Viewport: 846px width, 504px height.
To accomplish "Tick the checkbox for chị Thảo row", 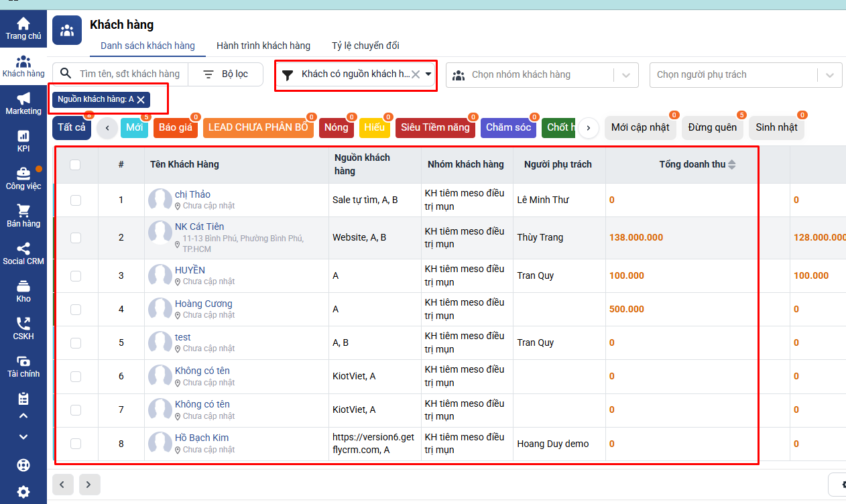I will (x=76, y=200).
